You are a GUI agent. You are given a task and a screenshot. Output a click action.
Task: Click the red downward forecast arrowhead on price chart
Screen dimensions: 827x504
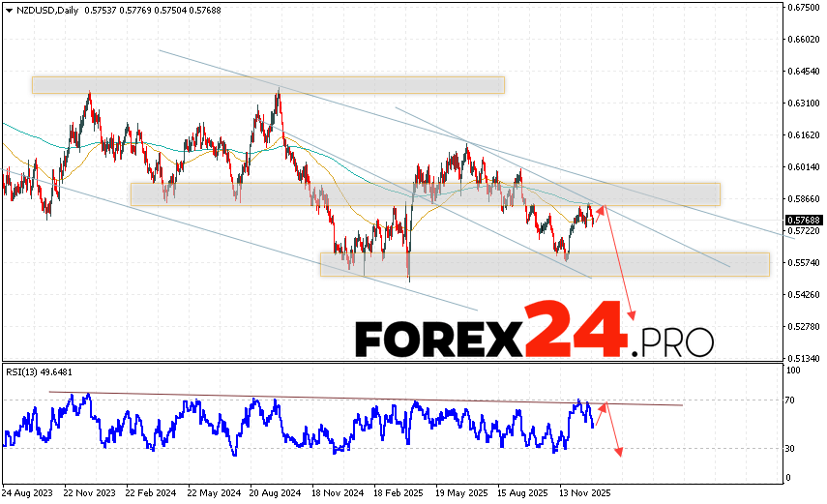[634, 315]
